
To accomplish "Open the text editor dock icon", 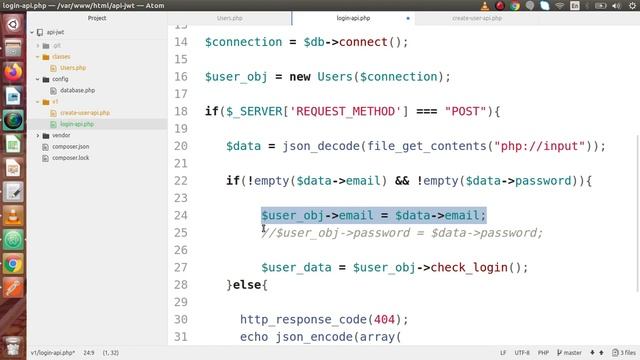I will coord(13,192).
